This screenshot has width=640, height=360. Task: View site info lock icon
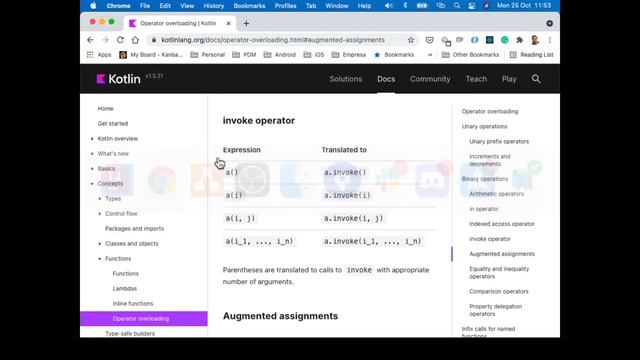point(154,40)
